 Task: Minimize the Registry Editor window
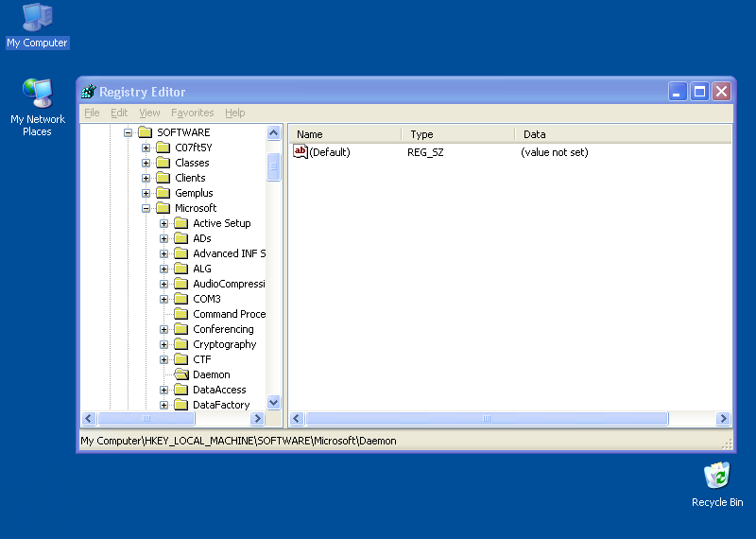click(x=678, y=91)
